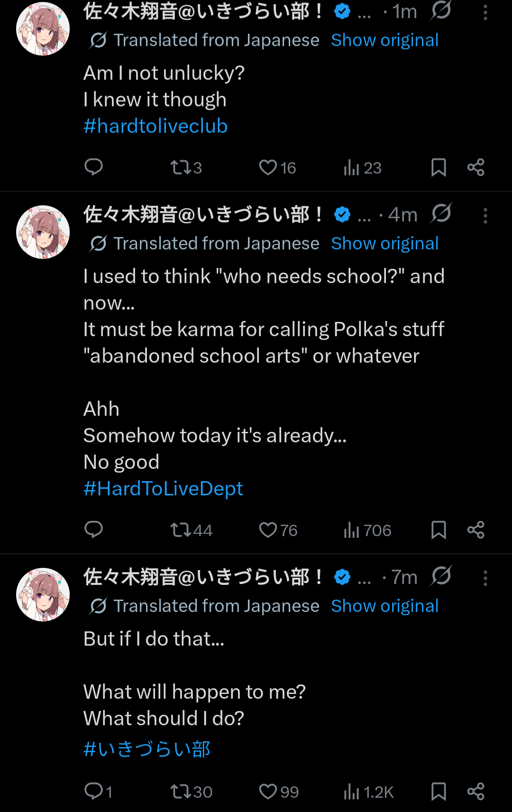Show original text of the 7m tweet
Image resolution: width=512 pixels, height=812 pixels.
[x=384, y=606]
